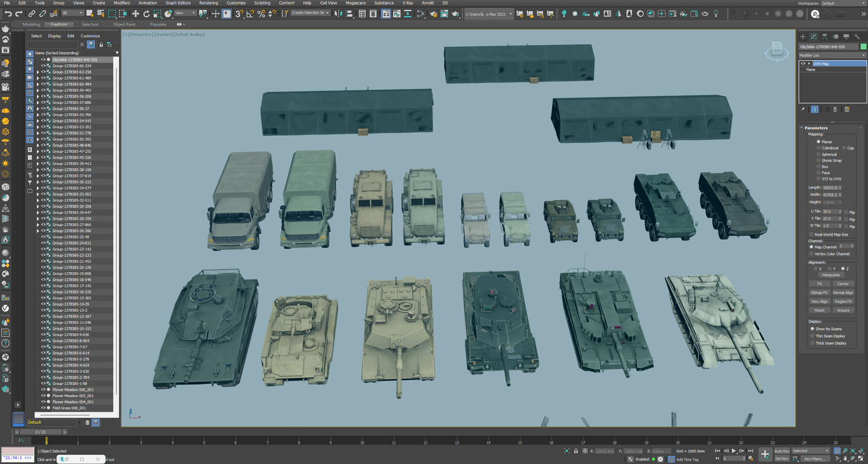Expand the Group-1378585-62-258 row
The image size is (868, 464).
tap(38, 72)
